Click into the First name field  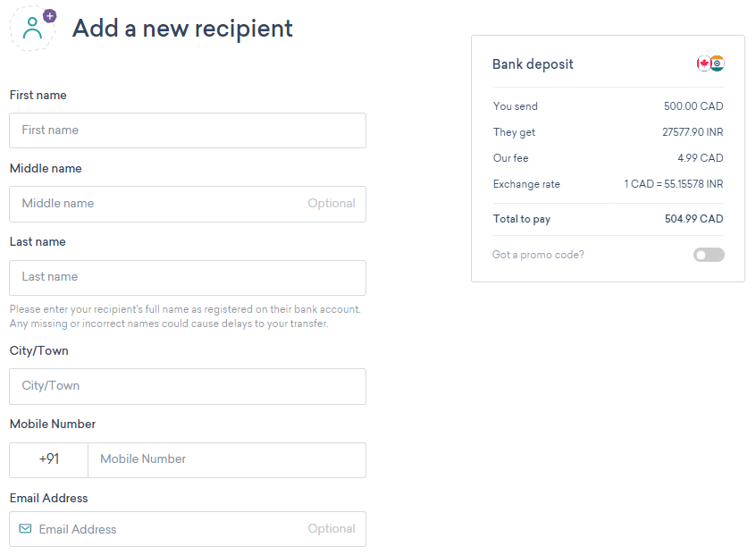tap(188, 130)
